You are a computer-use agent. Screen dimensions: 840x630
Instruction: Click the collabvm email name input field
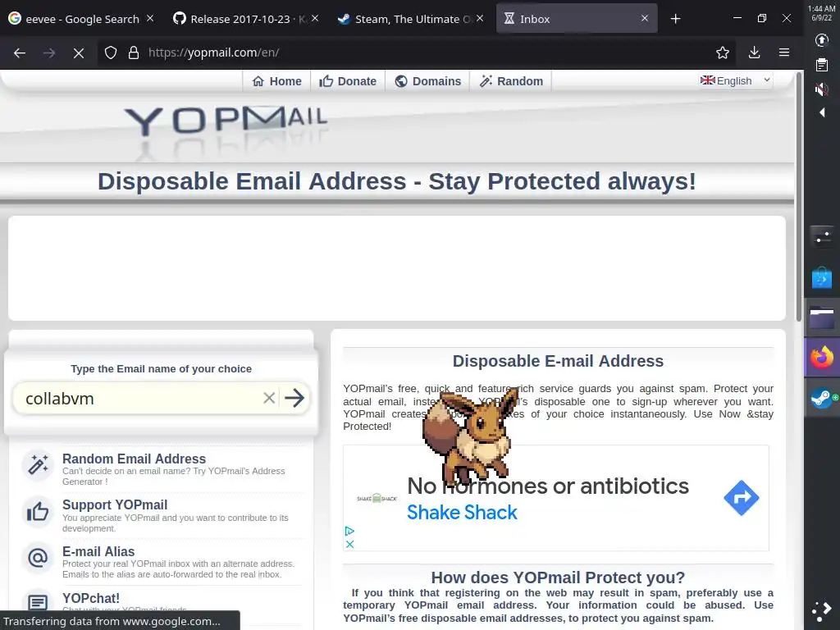(x=141, y=398)
